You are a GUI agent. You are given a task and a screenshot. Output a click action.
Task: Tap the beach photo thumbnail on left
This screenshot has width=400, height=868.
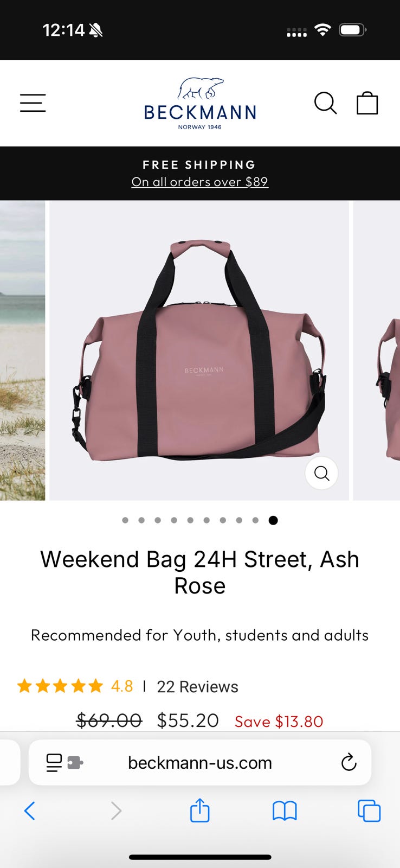coord(22,350)
